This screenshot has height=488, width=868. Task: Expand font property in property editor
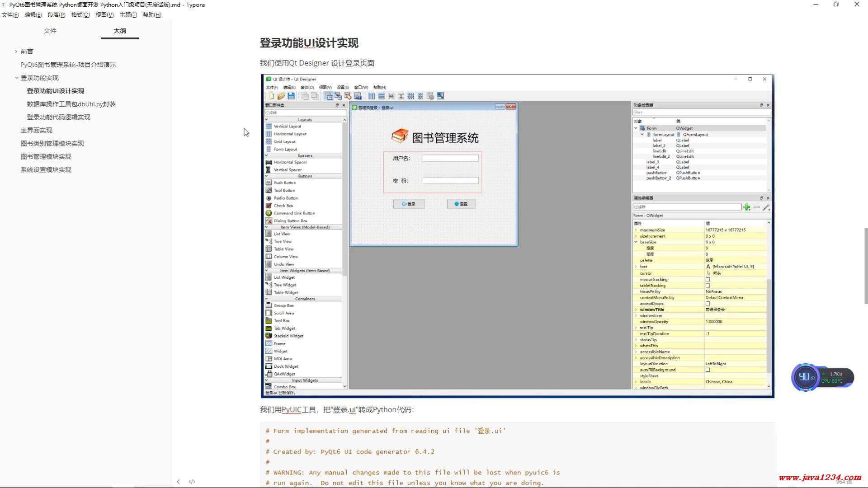[636, 267]
